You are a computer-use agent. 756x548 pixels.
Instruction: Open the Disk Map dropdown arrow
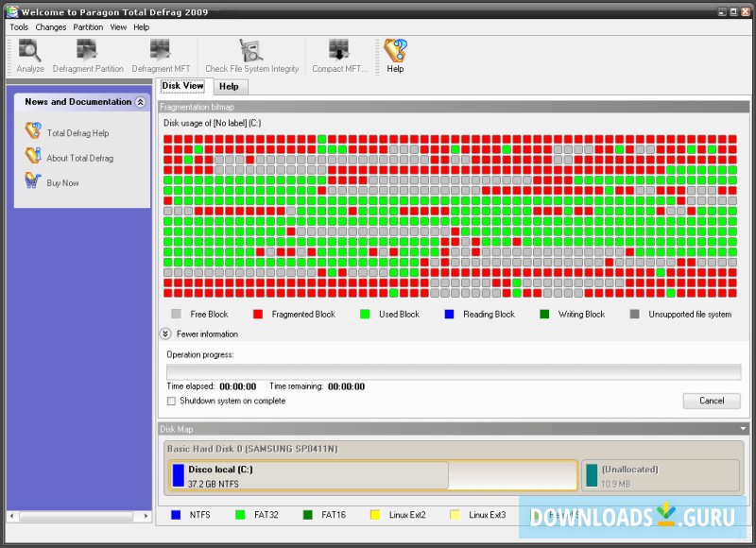tap(743, 428)
